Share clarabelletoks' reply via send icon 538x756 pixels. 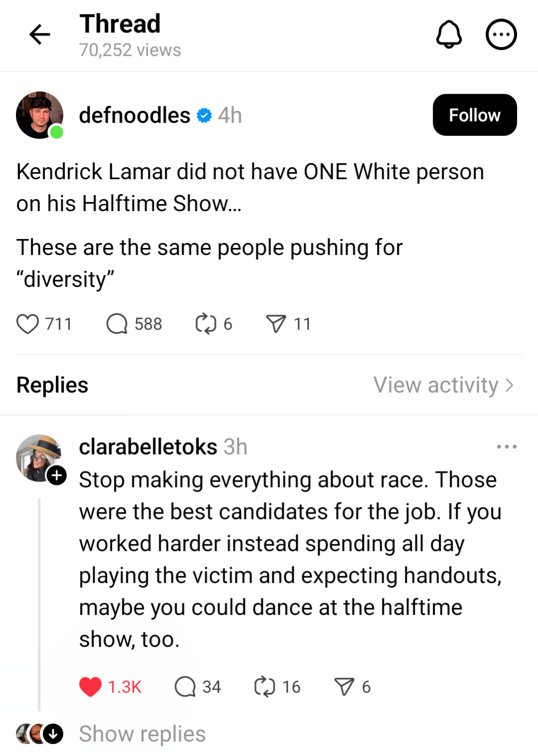345,687
